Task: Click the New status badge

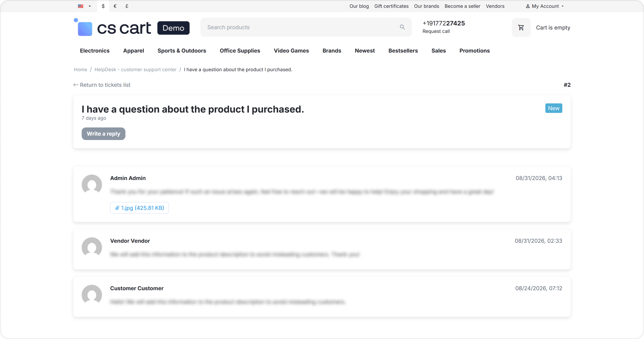Action: pyautogui.click(x=554, y=108)
